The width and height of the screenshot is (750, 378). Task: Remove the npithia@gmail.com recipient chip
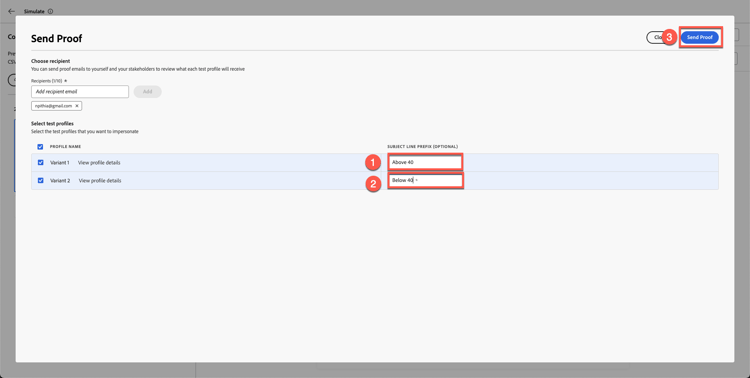[77, 106]
